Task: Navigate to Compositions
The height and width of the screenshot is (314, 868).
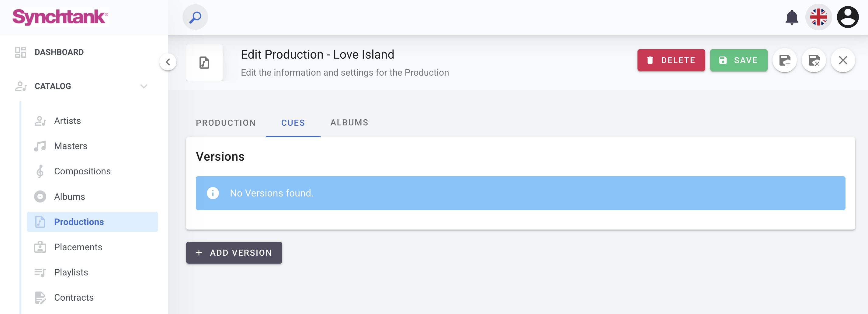Action: pos(82,171)
